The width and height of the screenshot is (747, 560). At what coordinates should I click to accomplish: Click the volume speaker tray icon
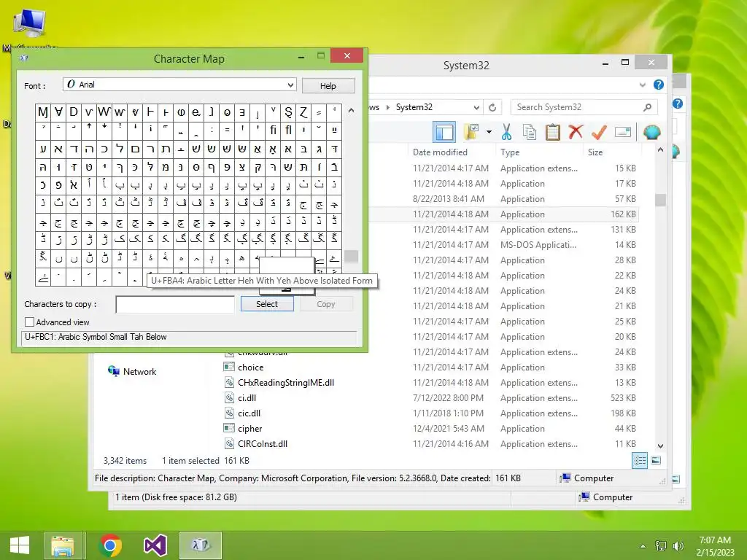tap(678, 545)
